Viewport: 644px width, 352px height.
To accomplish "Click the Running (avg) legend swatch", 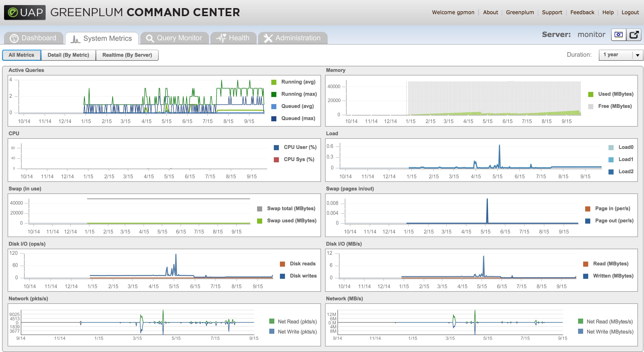I will 274,82.
